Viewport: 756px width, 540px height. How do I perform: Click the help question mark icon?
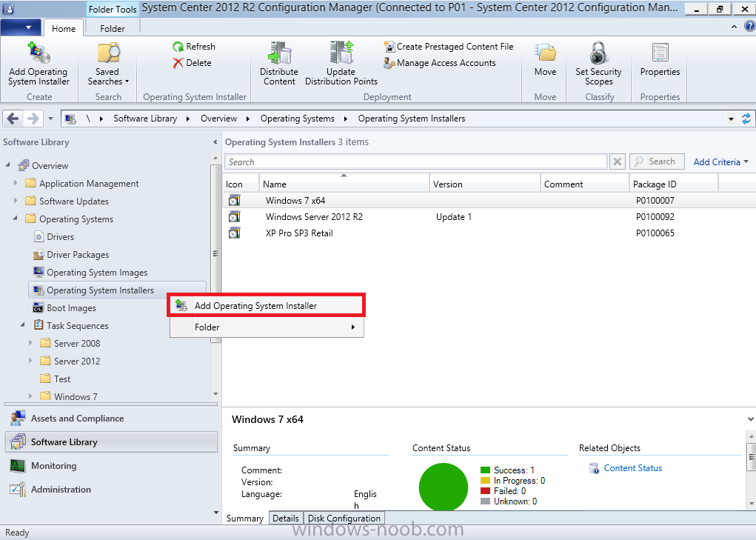[750, 26]
